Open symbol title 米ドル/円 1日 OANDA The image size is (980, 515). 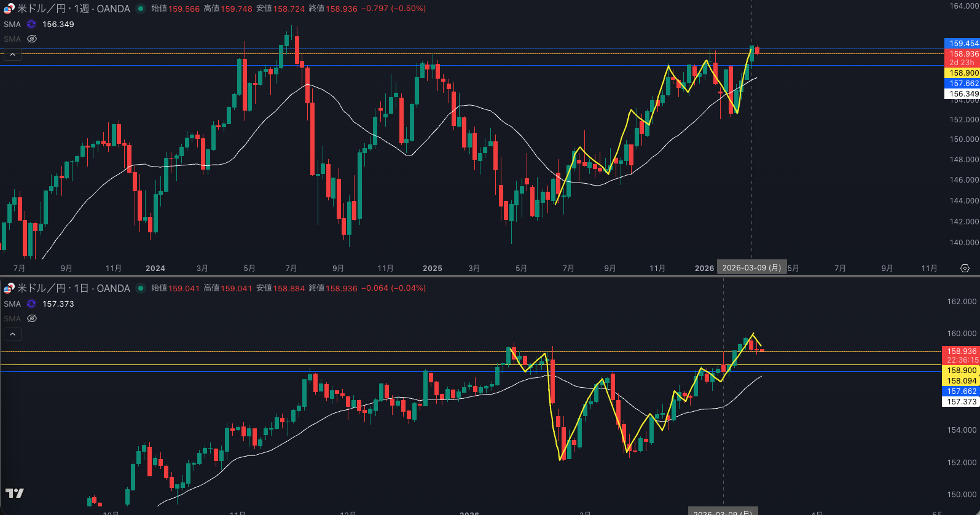tap(73, 288)
